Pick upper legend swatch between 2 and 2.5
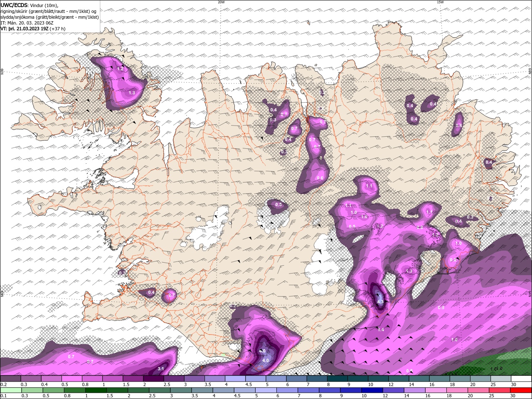 coord(153,379)
